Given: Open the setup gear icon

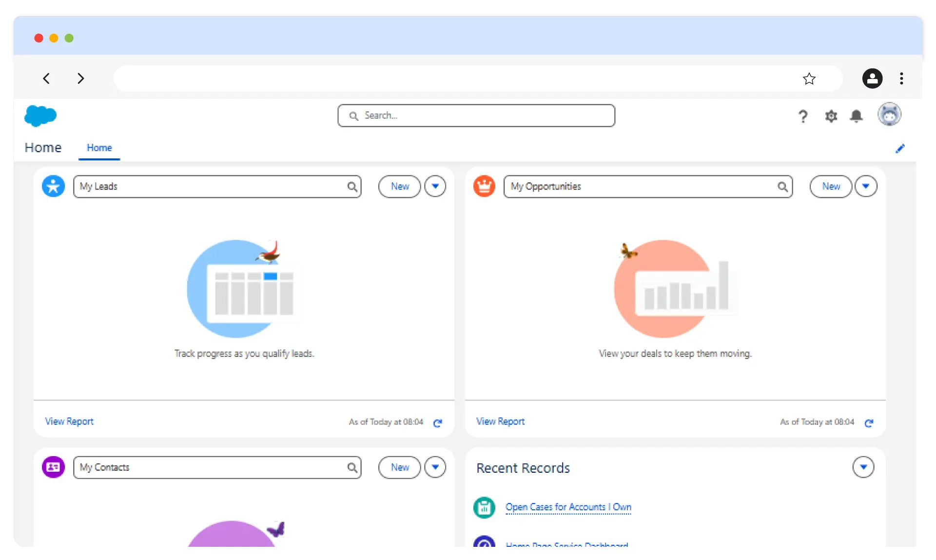Looking at the screenshot, I should [831, 116].
